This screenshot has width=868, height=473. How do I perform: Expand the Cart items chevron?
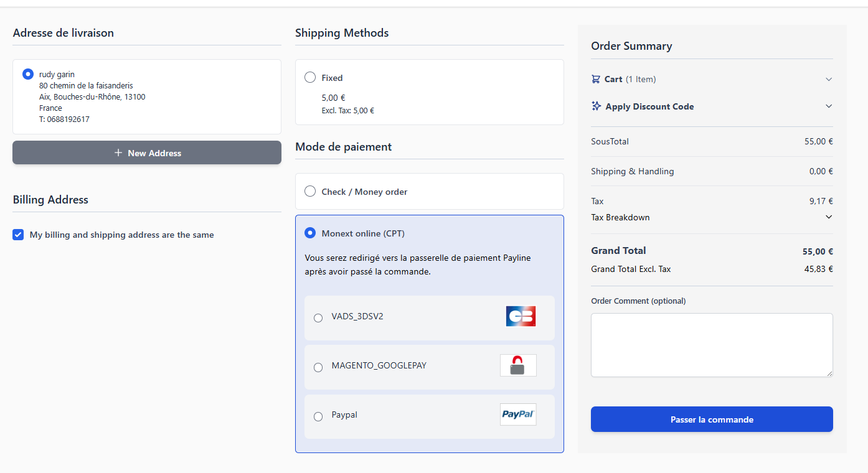click(829, 79)
